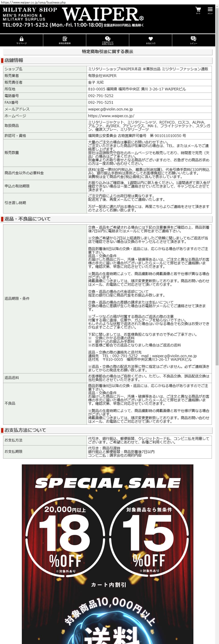Image resolution: width=219 pixels, height=644 pixels.
Task: Open 新規会員登録 registration page
Action: [65, 40]
